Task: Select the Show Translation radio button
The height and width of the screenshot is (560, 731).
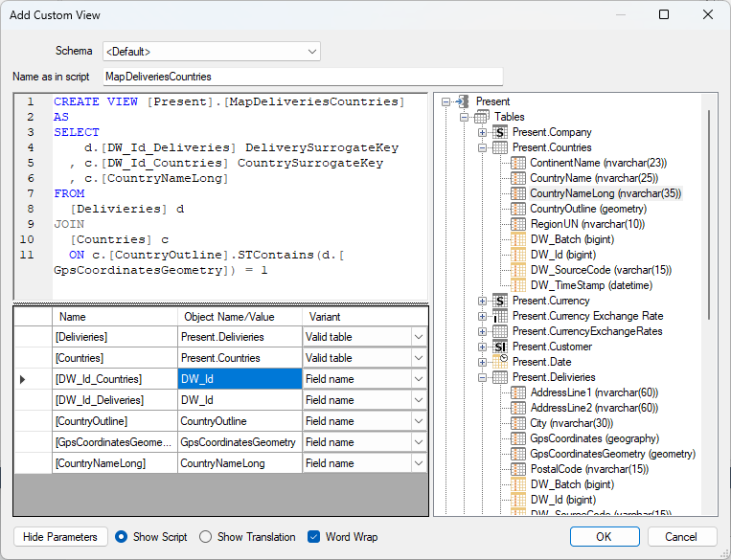Action: coord(205,537)
